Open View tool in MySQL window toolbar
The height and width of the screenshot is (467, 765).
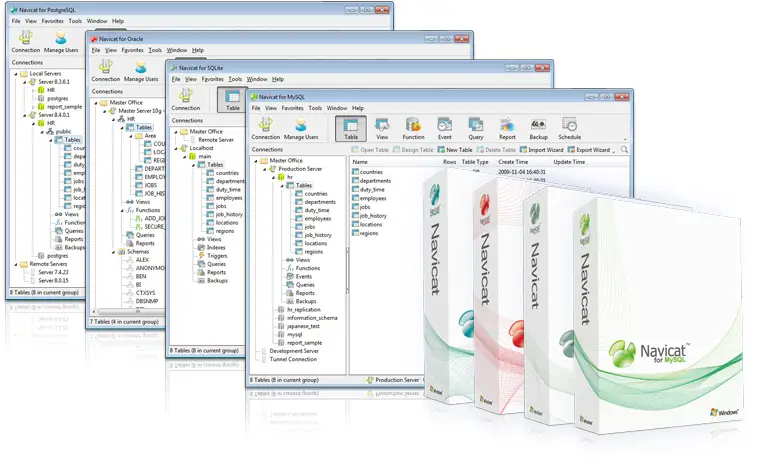pos(382,129)
